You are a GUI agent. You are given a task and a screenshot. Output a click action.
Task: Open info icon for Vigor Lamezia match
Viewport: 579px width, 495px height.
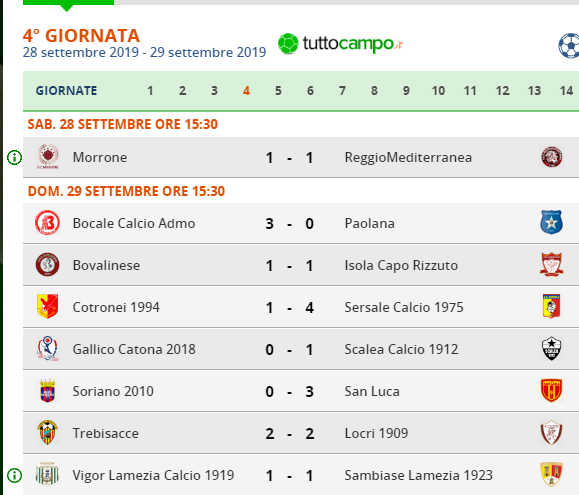click(x=14, y=475)
